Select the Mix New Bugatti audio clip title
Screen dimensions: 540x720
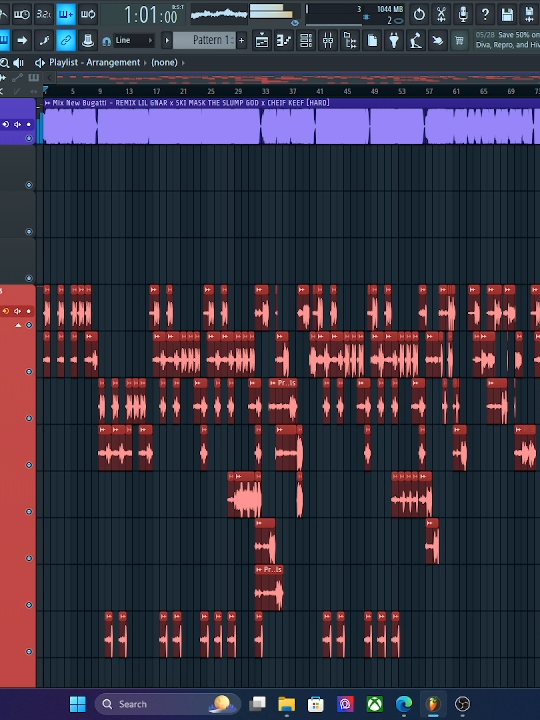(191, 103)
